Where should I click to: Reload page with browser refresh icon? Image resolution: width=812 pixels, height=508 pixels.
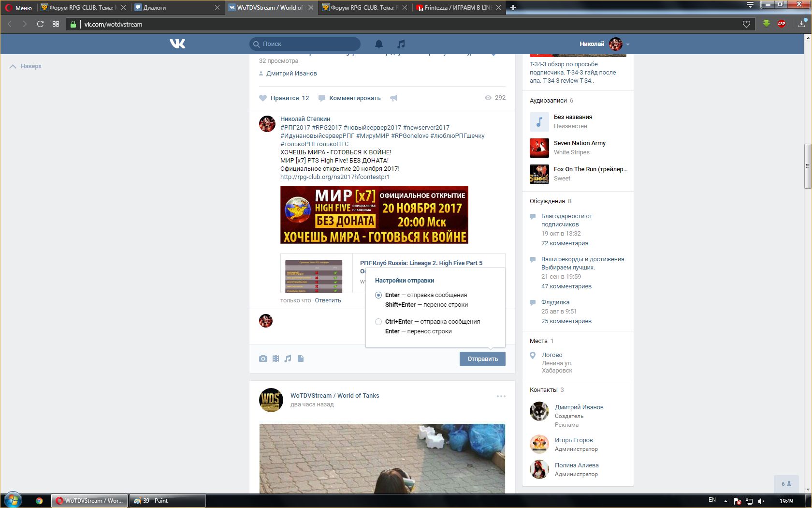[40, 24]
